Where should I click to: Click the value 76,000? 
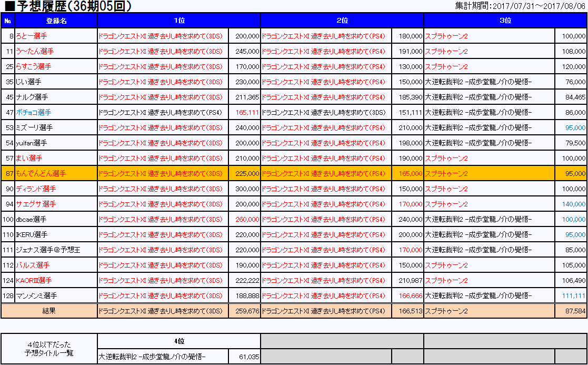pos(575,82)
